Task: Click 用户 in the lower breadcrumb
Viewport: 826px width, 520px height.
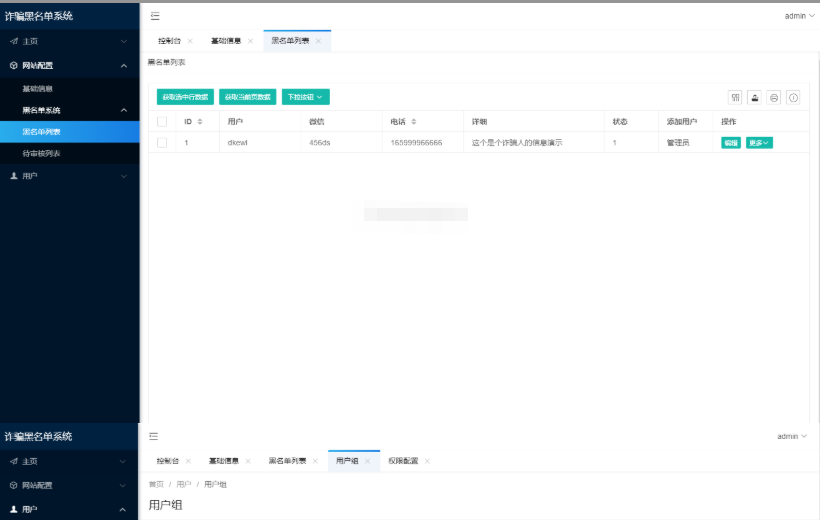Action: coord(183,484)
